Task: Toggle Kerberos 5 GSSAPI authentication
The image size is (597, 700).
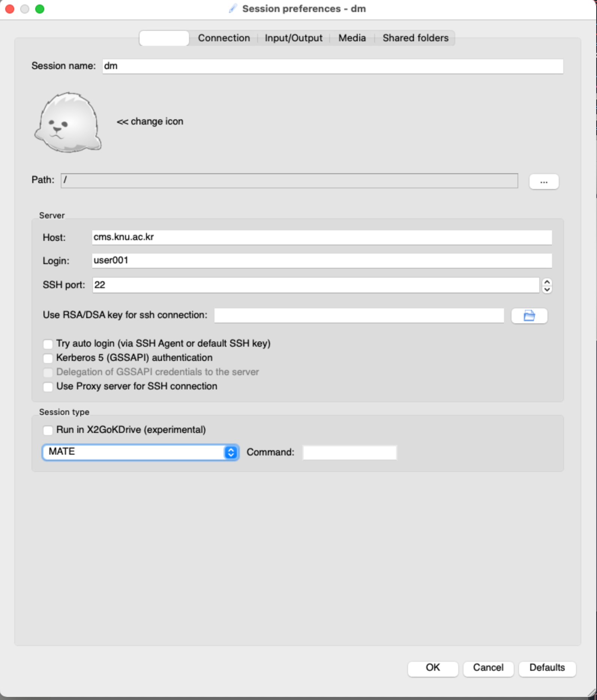Action: 48,358
